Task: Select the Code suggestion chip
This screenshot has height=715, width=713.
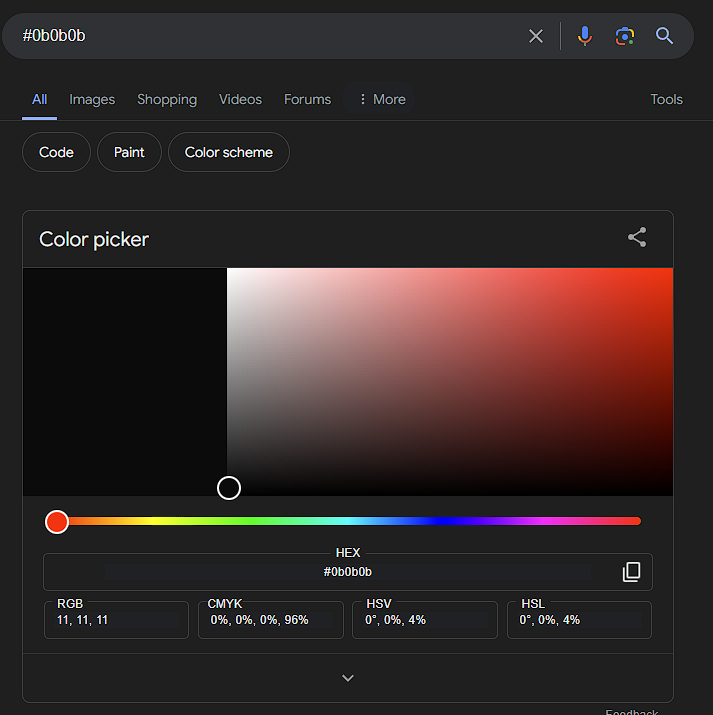Action: 56,152
